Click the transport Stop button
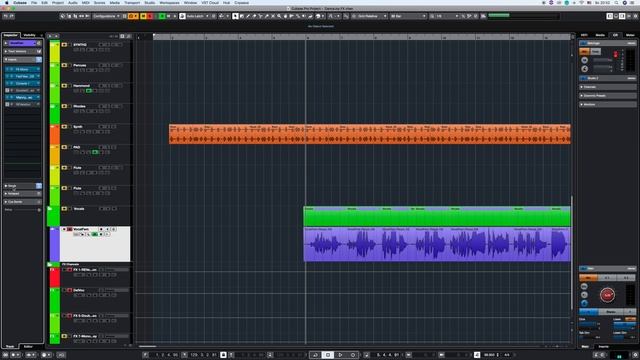The height and width of the screenshot is (360, 640). pyautogui.click(x=327, y=355)
